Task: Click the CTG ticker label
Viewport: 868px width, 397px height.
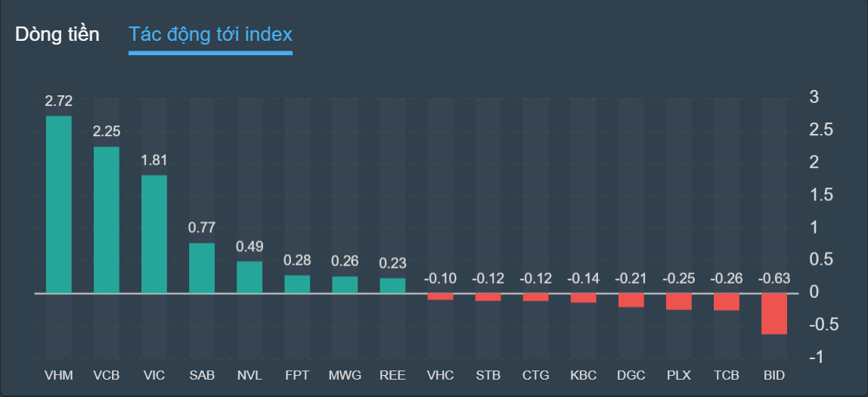Action: pos(535,375)
